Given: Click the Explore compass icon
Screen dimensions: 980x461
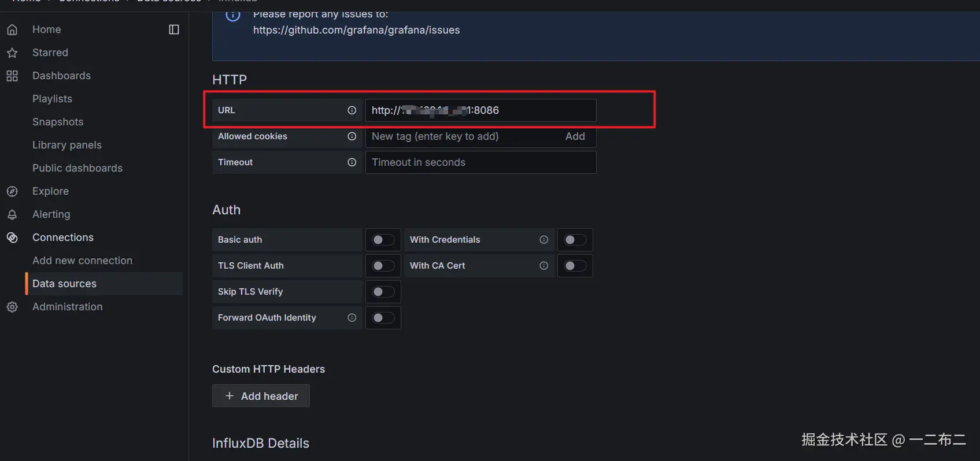Looking at the screenshot, I should (12, 191).
